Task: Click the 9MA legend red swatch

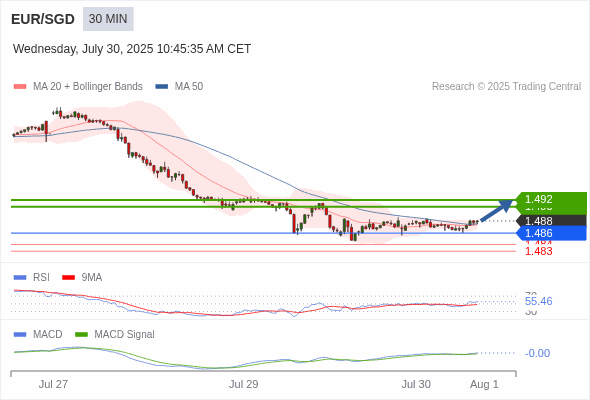Action: click(x=68, y=278)
